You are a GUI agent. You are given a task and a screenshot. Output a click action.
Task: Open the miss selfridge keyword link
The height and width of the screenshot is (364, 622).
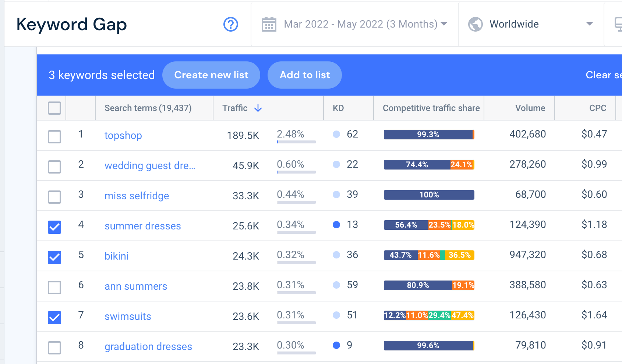coord(137,196)
